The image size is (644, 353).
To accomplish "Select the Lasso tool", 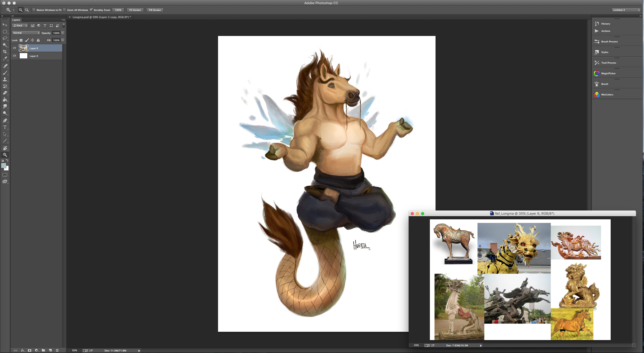I will 5,38.
